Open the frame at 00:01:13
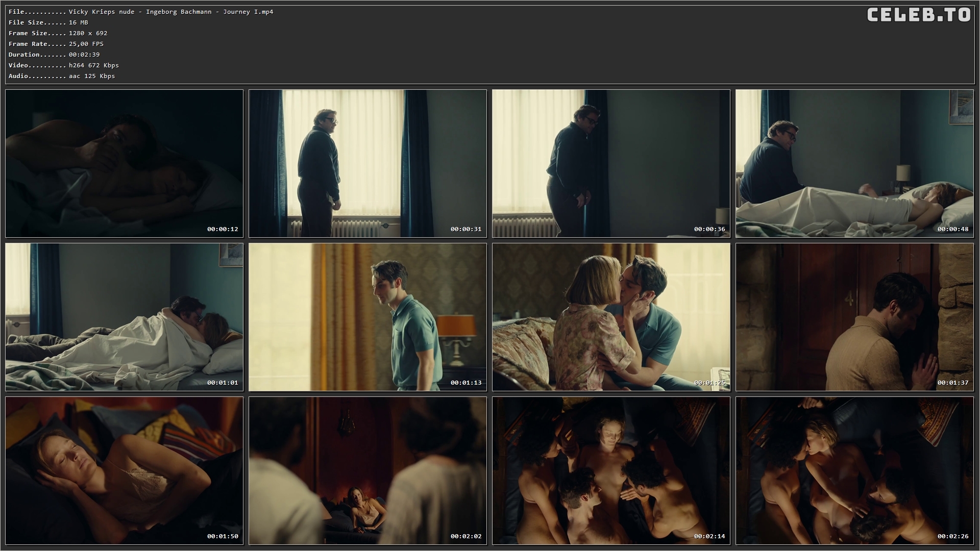980x551 pixels. [367, 317]
